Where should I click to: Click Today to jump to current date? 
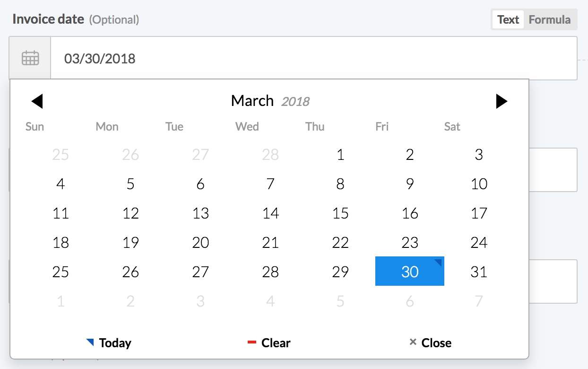pos(113,342)
